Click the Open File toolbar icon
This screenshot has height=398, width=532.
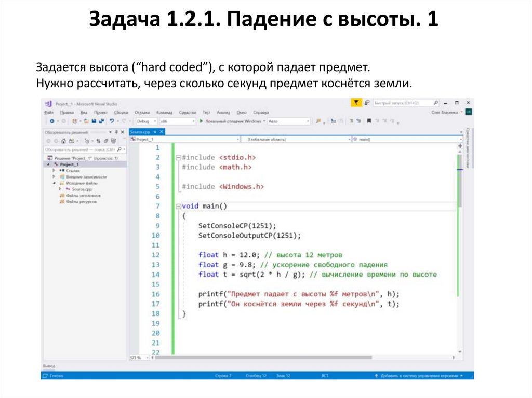86,121
